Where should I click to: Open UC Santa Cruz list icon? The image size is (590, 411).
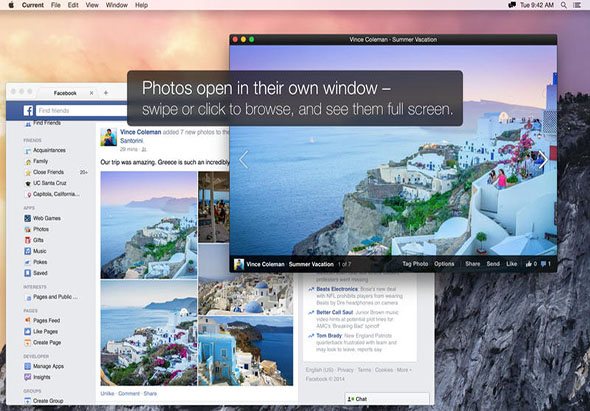28,183
